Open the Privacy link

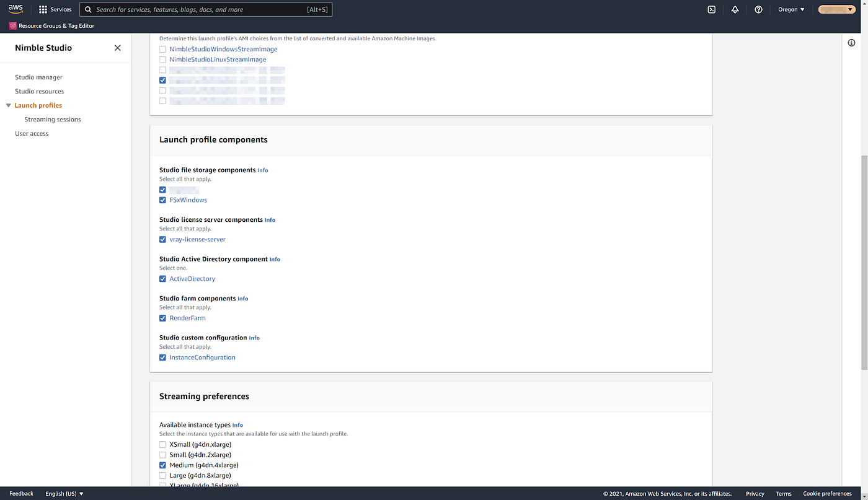tap(755, 494)
